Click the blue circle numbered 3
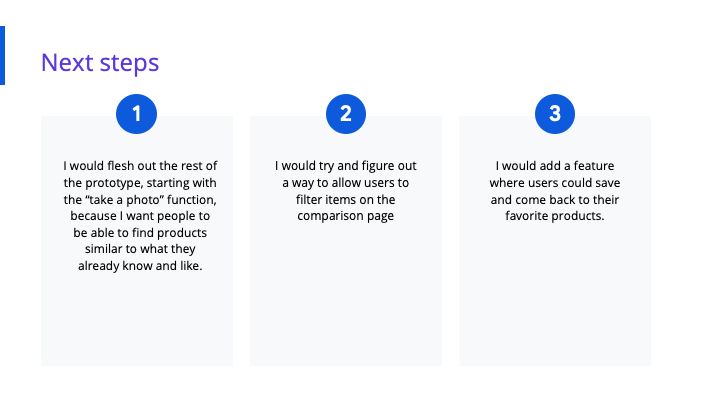Image resolution: width=720 pixels, height=405 pixels. point(555,114)
